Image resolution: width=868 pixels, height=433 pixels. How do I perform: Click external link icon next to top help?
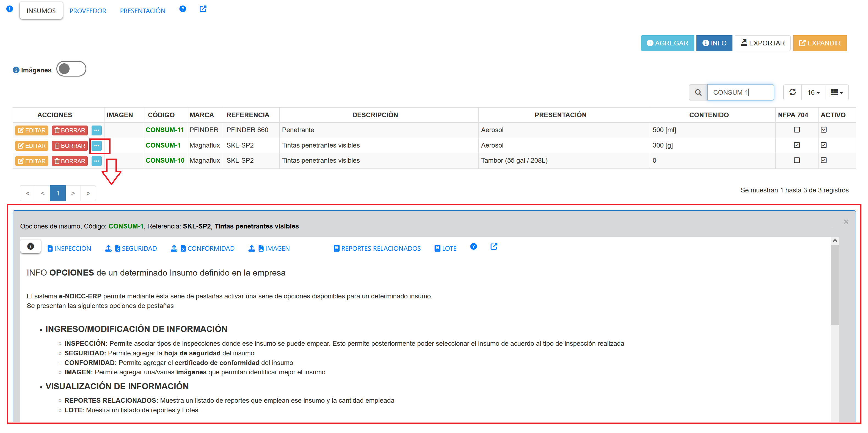[x=203, y=9]
